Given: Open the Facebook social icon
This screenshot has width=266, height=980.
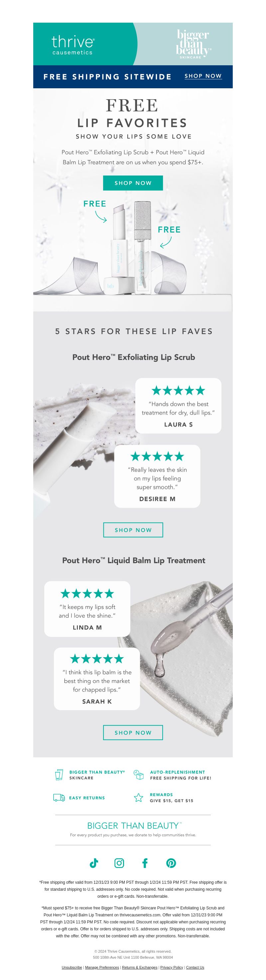Looking at the screenshot, I should tap(145, 863).
